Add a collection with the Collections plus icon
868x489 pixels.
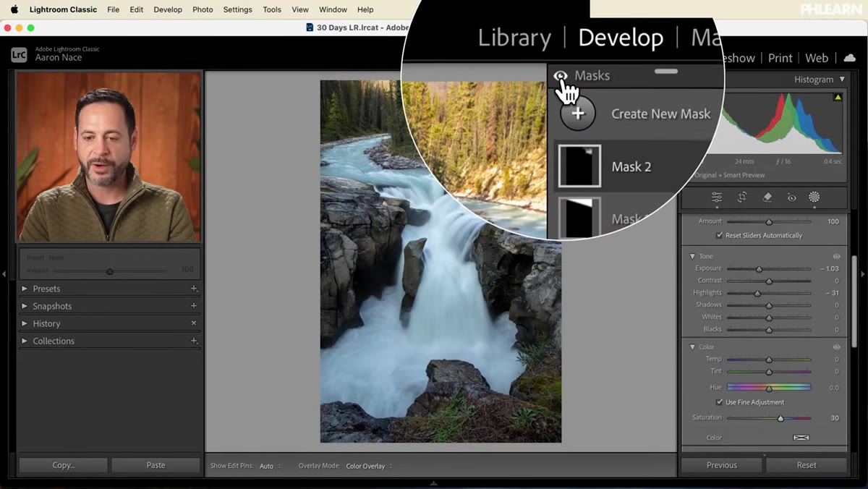click(x=193, y=341)
